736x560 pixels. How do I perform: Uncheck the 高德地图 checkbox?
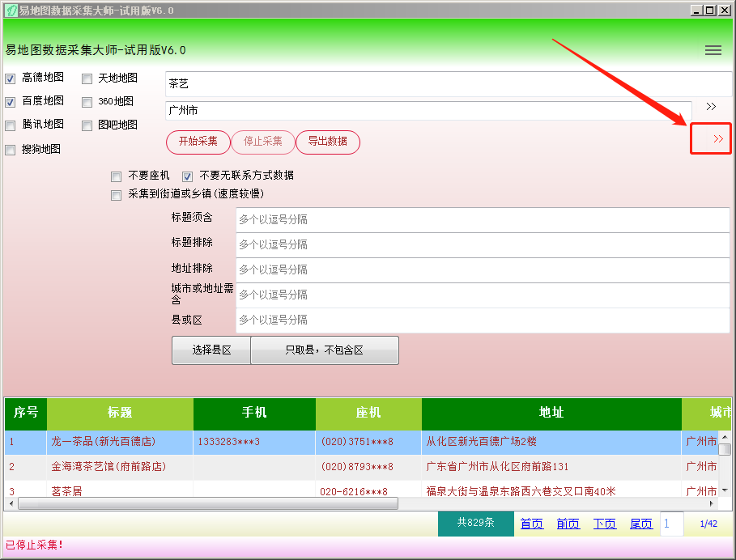tap(11, 78)
